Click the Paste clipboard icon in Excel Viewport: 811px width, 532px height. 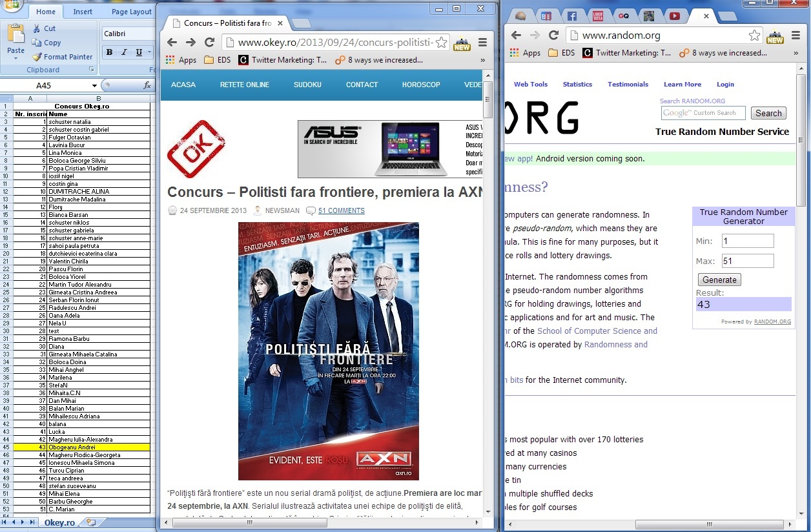point(15,35)
